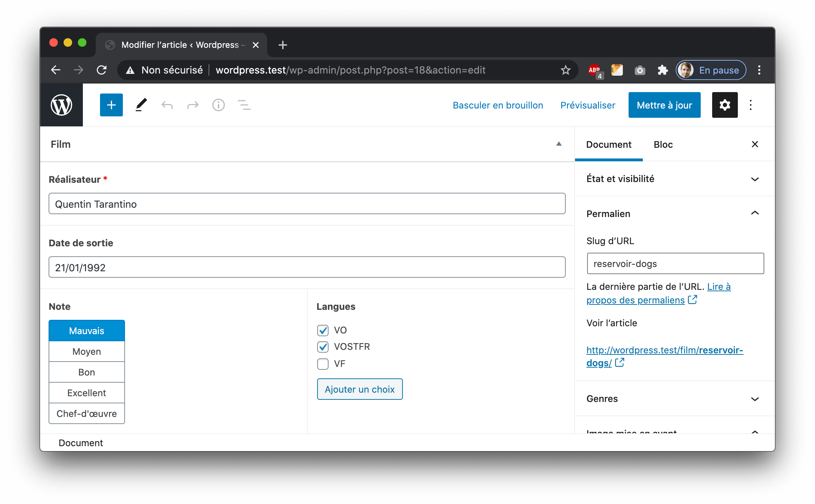
Task: Enable the VF language checkbox
Action: pos(323,364)
